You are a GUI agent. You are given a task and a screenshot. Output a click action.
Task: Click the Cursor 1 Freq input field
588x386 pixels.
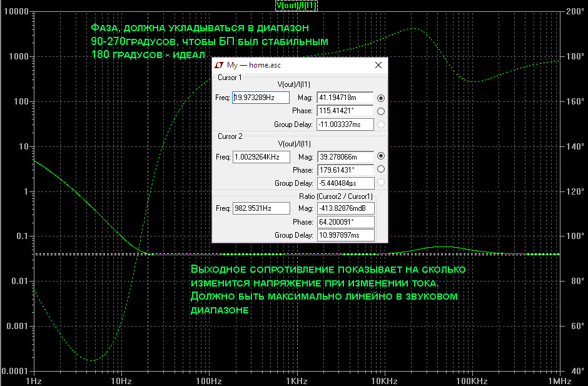click(261, 98)
